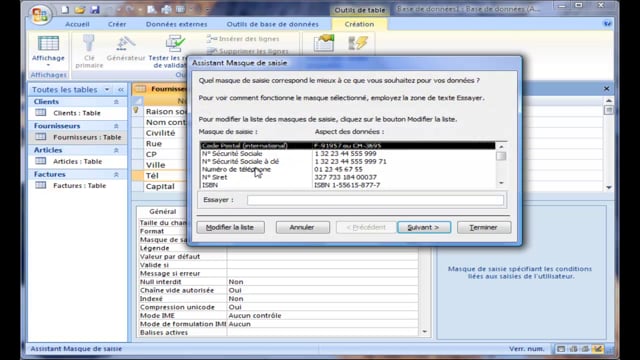The width and height of the screenshot is (640, 360).
Task: Open Fournisseurs : Table in navigation pane
Action: [x=87, y=137]
